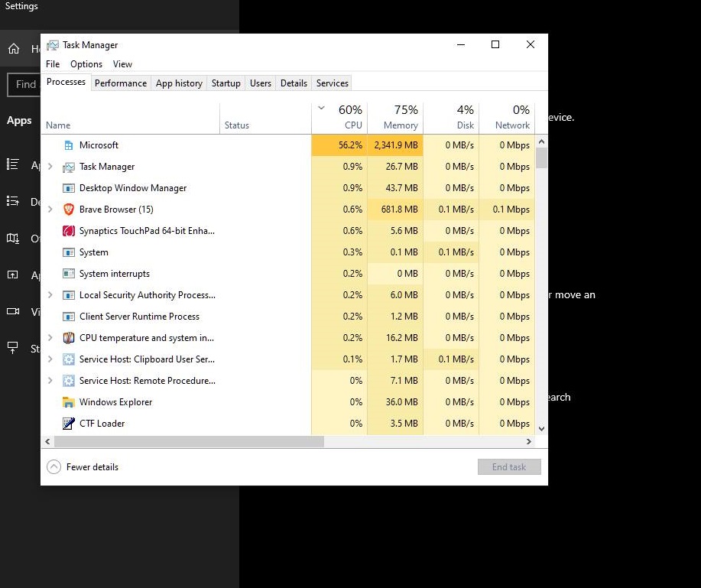Sort processes by the CPU column
The width and height of the screenshot is (701, 588).
(342, 116)
